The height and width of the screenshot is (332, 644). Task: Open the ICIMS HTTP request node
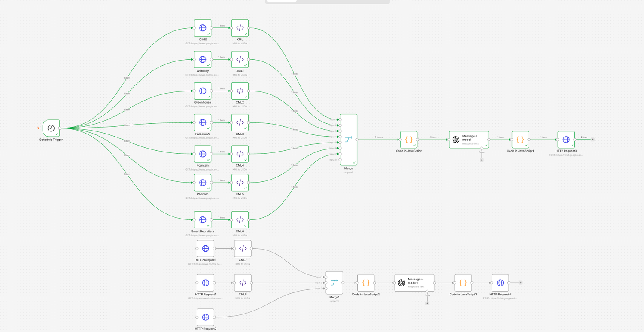click(x=203, y=28)
